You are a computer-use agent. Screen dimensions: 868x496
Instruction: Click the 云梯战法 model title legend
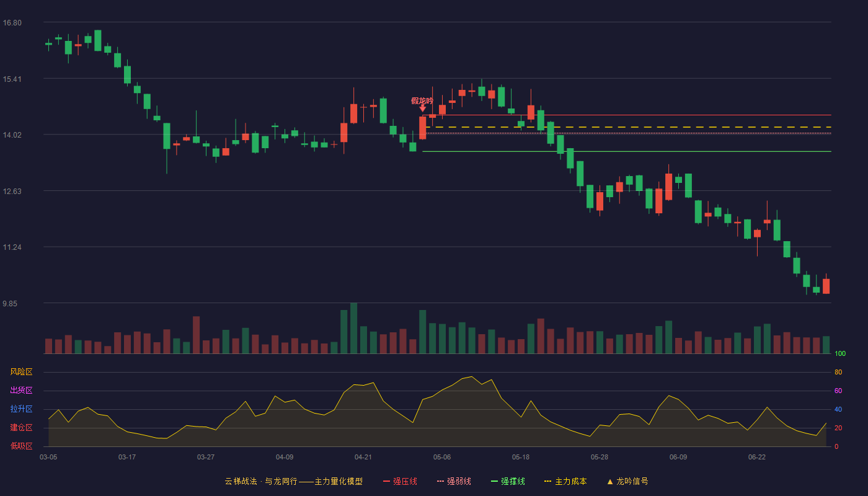point(293,481)
